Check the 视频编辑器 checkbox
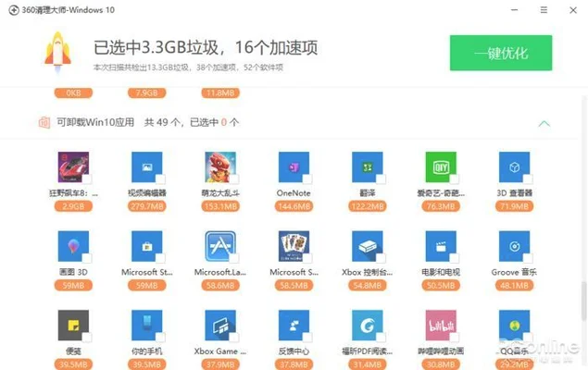Screen dimensions: 588x370 pyautogui.click(x=160, y=179)
